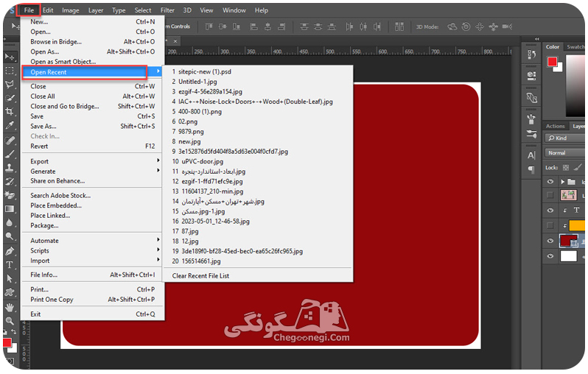The height and width of the screenshot is (374, 588).
Task: Click the Color panel foreground swatch
Action: (x=552, y=62)
